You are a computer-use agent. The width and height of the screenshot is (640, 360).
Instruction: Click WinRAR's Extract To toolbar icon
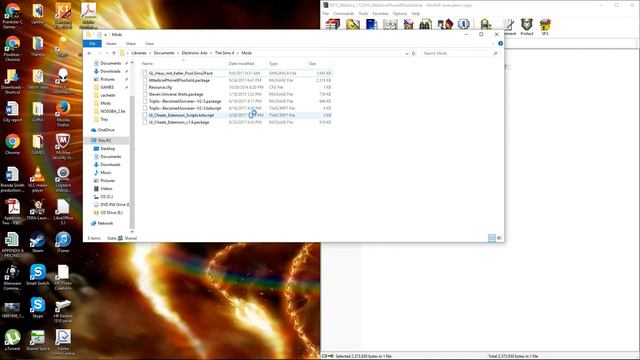pyautogui.click(x=353, y=24)
